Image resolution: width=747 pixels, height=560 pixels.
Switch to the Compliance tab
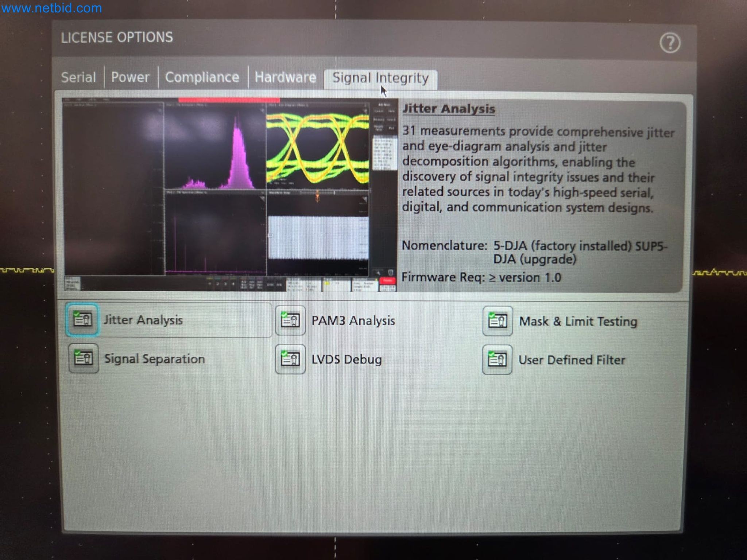tap(202, 77)
